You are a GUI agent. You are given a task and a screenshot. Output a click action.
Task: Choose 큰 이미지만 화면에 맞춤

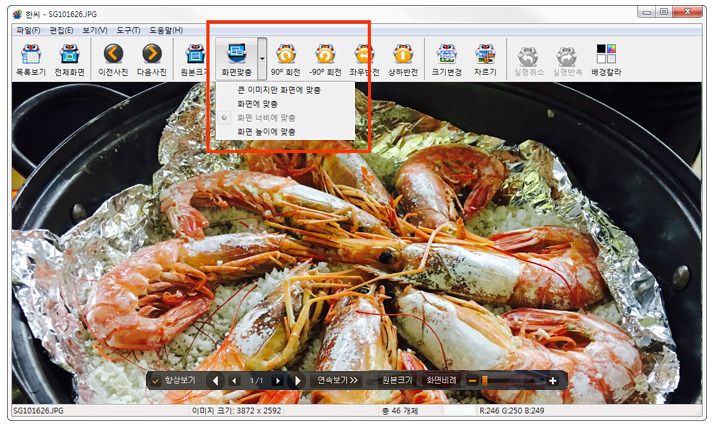tap(286, 90)
